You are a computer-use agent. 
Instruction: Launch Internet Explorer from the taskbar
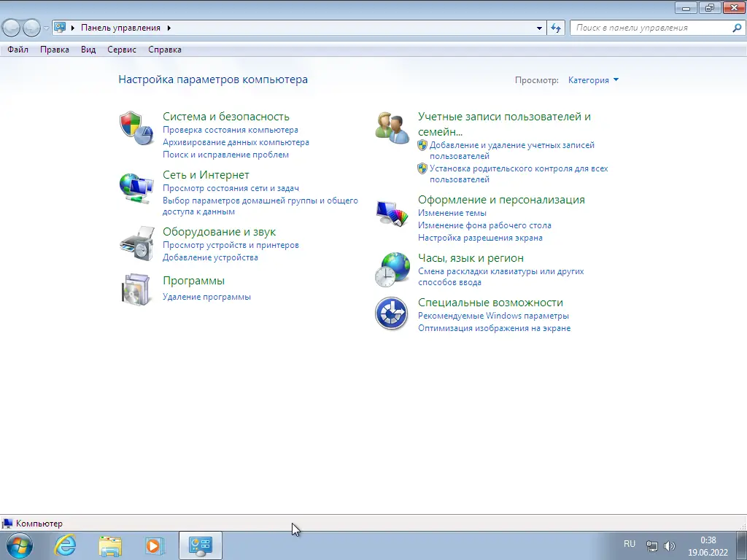[65, 545]
